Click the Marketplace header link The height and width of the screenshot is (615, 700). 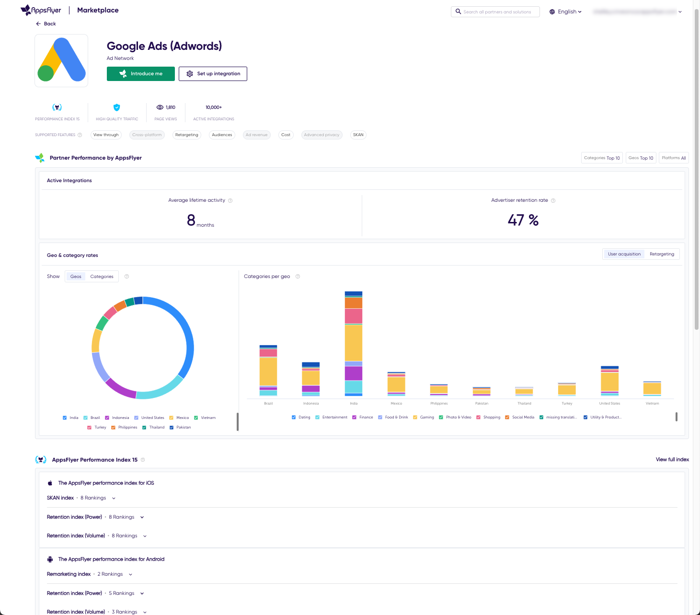(x=98, y=10)
